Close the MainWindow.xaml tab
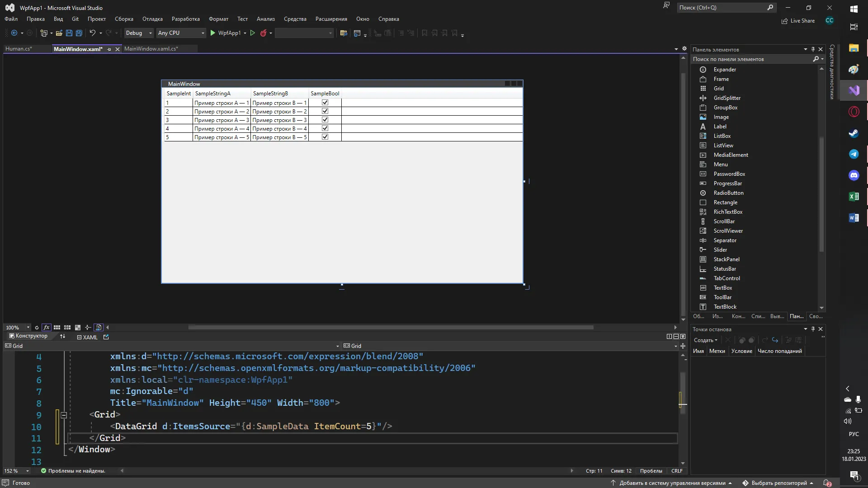Image resolution: width=868 pixels, height=488 pixels. point(118,49)
